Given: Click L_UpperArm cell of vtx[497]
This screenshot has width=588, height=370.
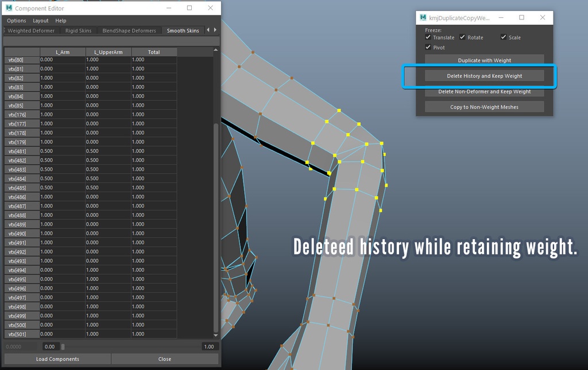Looking at the screenshot, I should coord(109,297).
